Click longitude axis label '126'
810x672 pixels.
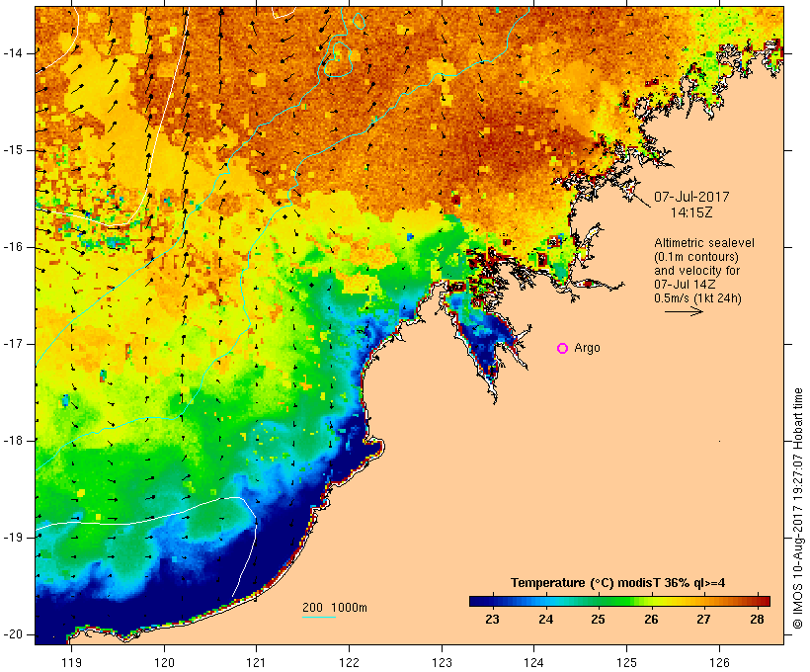coord(719,662)
